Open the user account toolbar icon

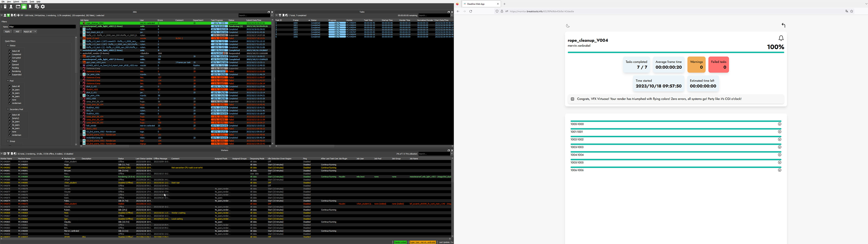tap(11, 7)
